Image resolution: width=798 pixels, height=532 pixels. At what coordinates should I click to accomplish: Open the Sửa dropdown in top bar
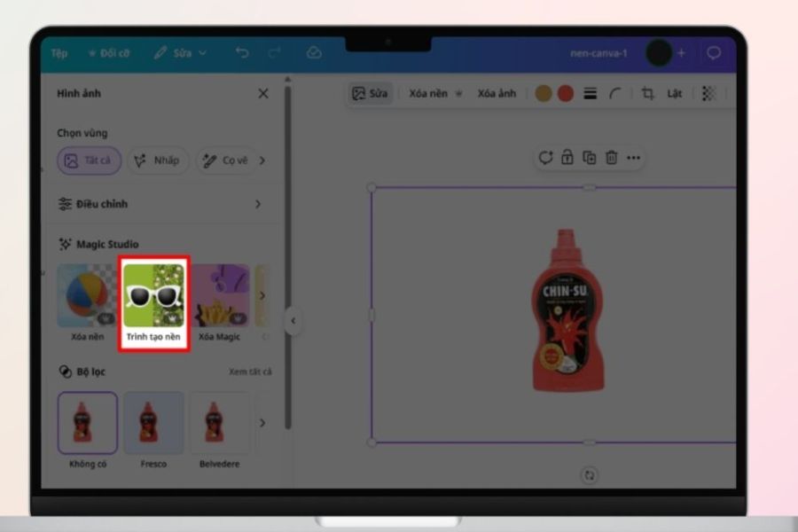click(x=181, y=53)
